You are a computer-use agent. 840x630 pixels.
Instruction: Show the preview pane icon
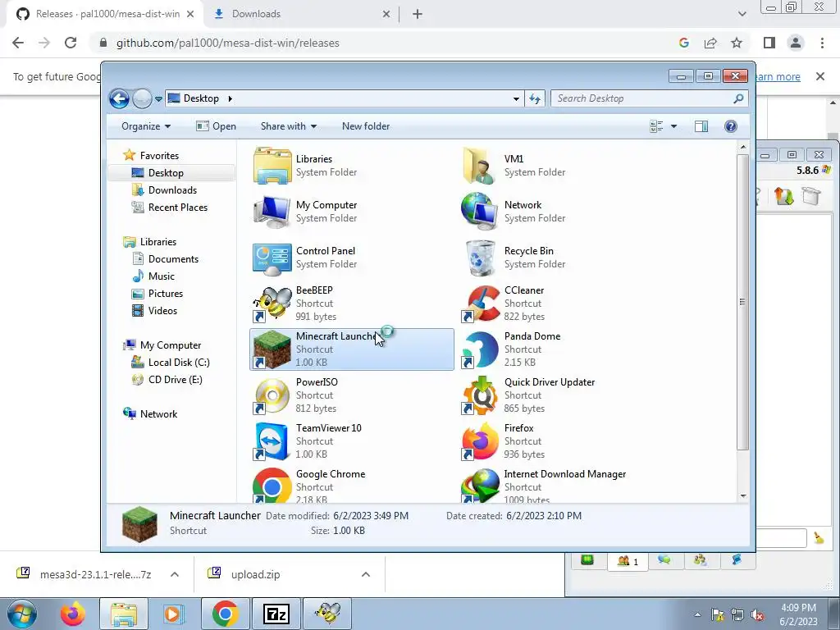[x=701, y=126]
